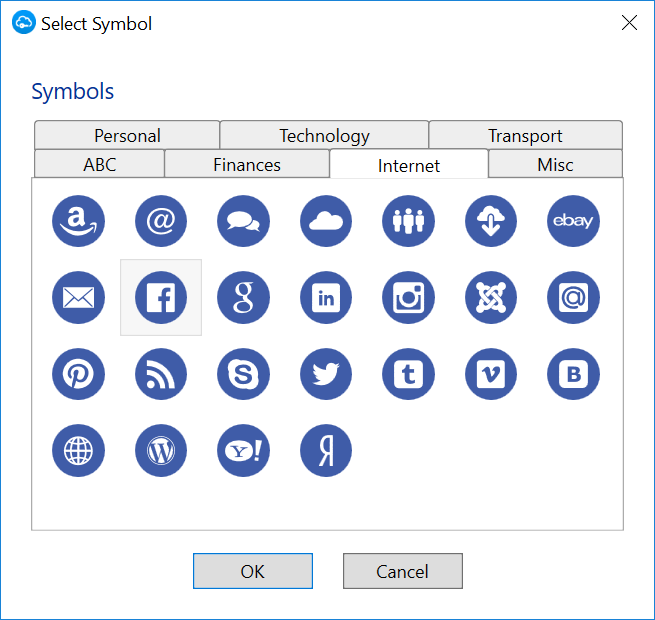Choose the three people group symbol
The height and width of the screenshot is (620, 655).
pyautogui.click(x=408, y=221)
